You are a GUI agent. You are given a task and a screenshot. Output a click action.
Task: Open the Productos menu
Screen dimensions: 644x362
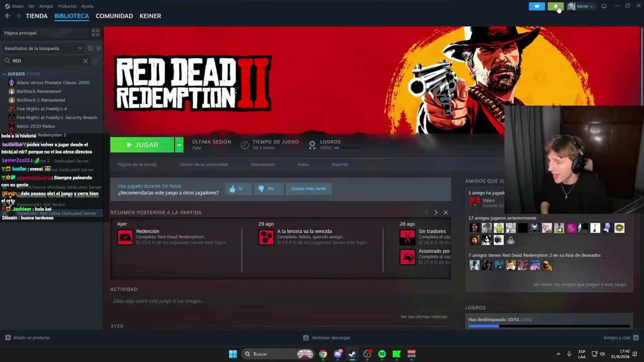click(x=67, y=6)
